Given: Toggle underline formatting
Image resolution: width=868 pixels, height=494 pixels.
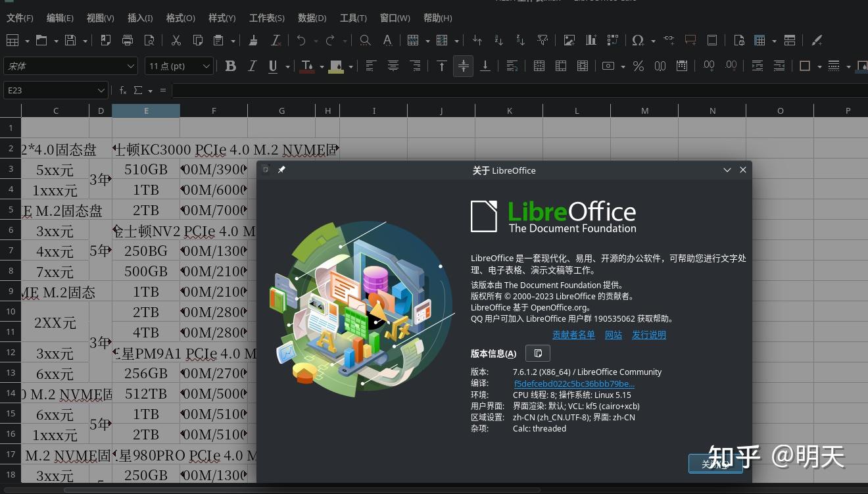Looking at the screenshot, I should [272, 66].
